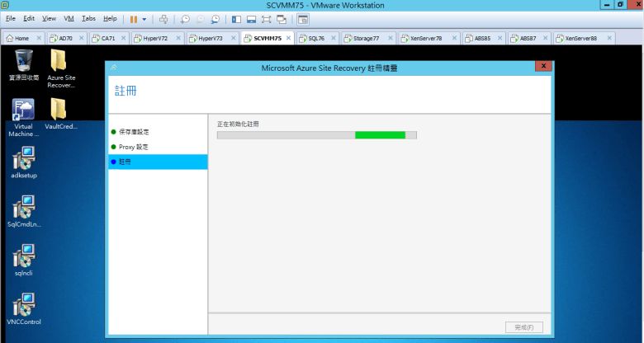Image resolution: width=644 pixels, height=343 pixels.
Task: Enter full screen mode via toolbar icon
Action: point(266,18)
